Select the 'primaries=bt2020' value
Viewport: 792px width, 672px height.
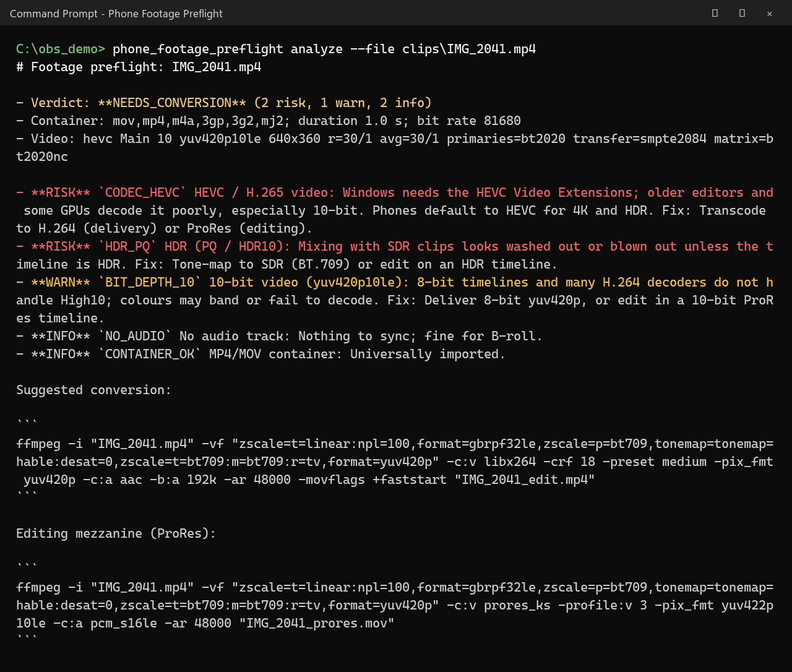tap(506, 139)
